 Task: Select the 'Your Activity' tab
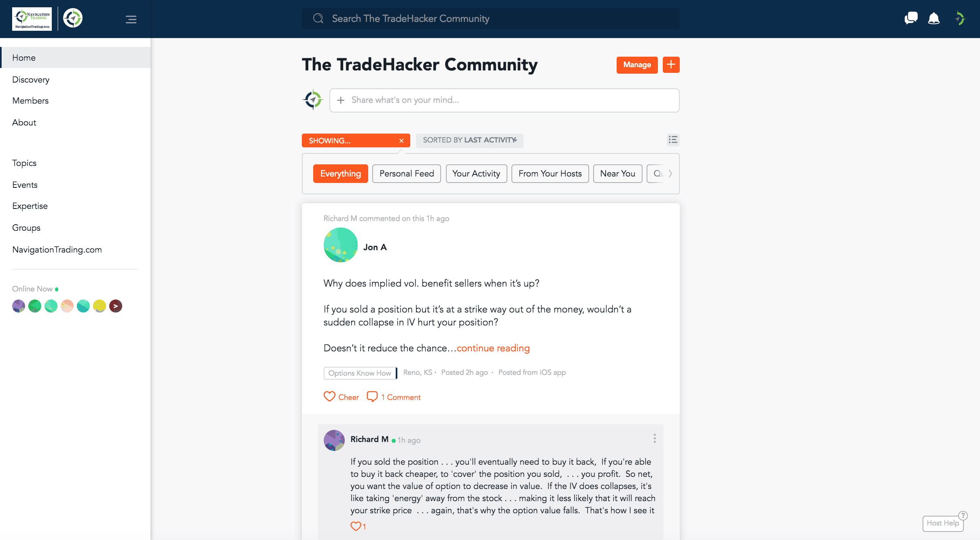pos(476,174)
